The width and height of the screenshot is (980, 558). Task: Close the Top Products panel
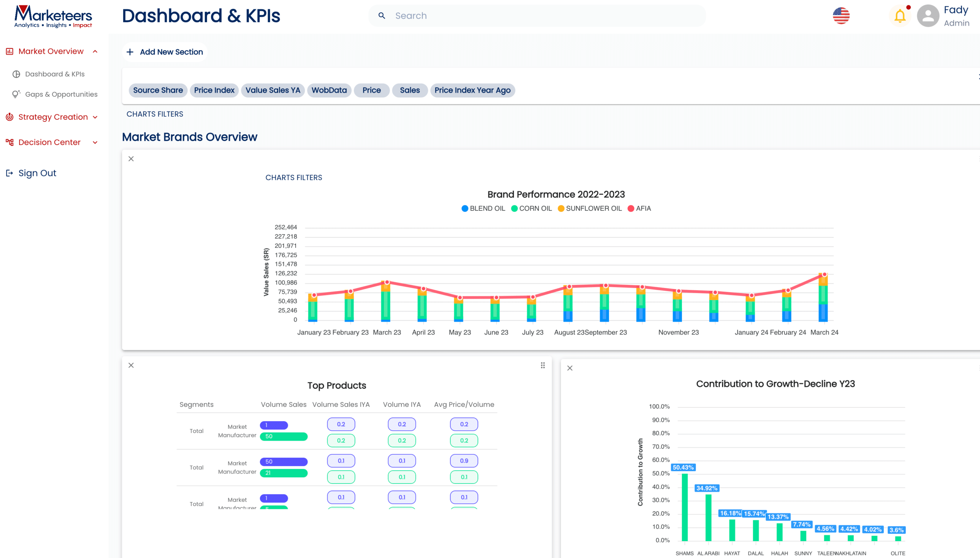click(131, 366)
